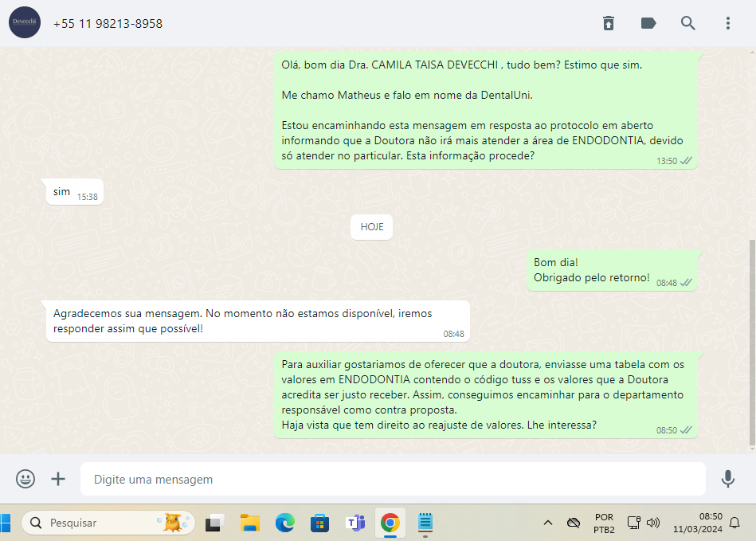
Task: Click the label tag icon in chat header
Action: [648, 23]
